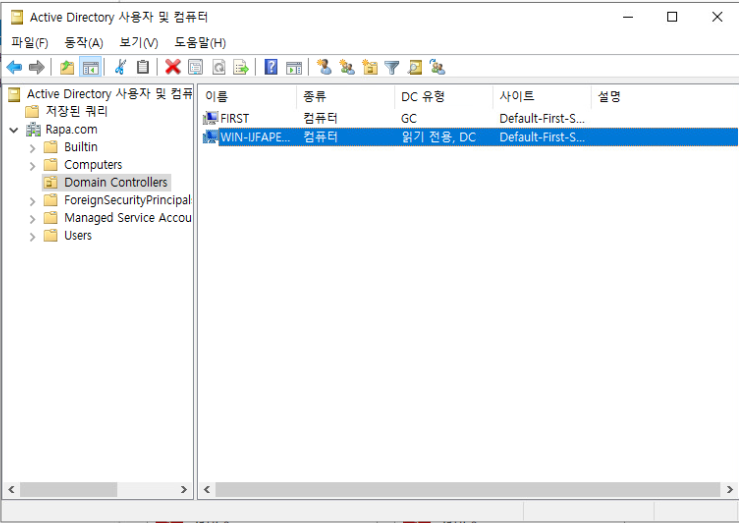The image size is (739, 523).
Task: Expand the Computers folder
Action: [x=32, y=166]
